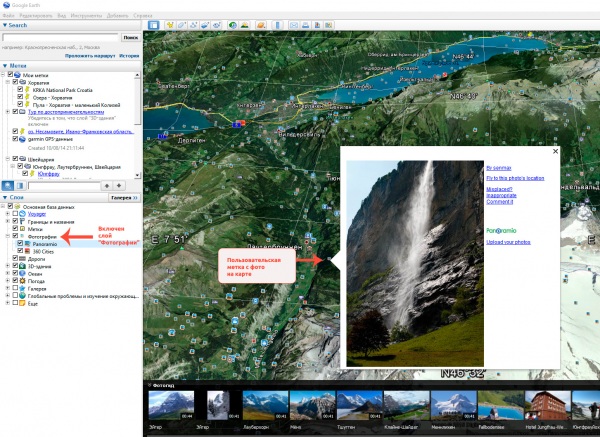Collapse the Слои panel triangle
The height and width of the screenshot is (437, 600).
[5, 197]
